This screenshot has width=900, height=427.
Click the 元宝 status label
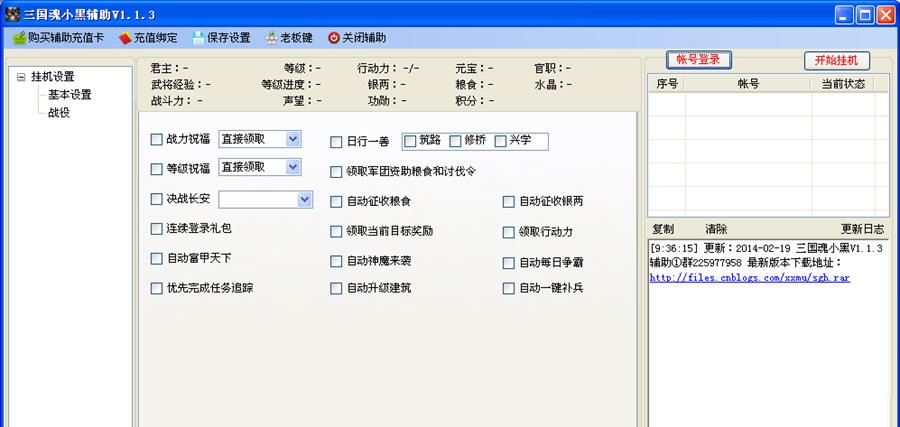pos(474,68)
